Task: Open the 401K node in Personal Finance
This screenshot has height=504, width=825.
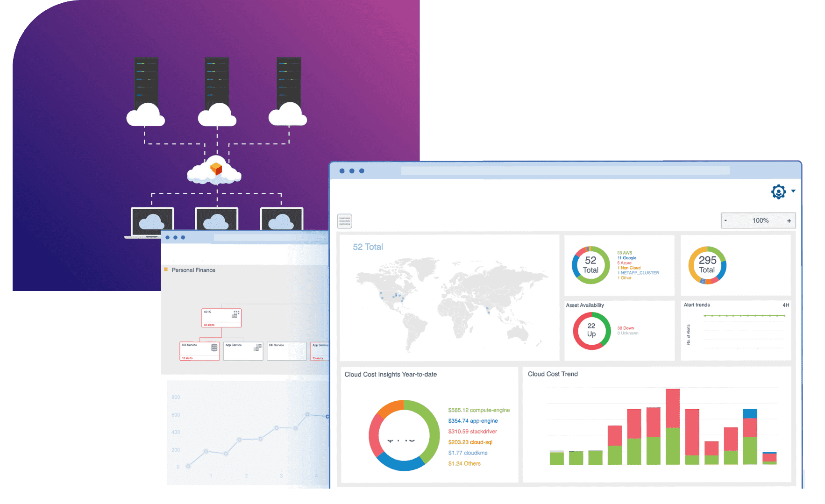Action: click(x=221, y=318)
